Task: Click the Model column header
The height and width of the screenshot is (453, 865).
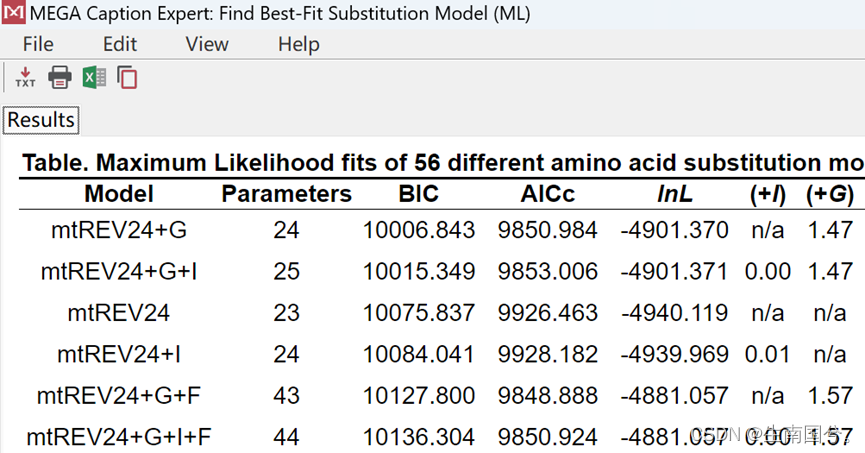Action: point(119,194)
